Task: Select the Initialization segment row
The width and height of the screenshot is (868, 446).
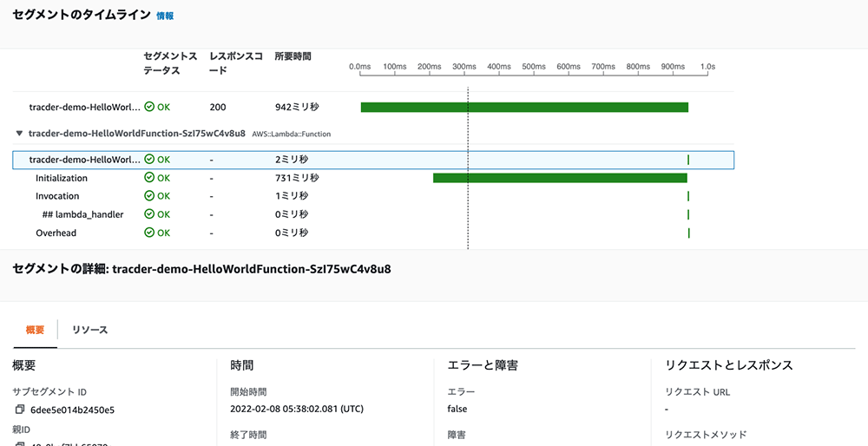Action: tap(373, 178)
